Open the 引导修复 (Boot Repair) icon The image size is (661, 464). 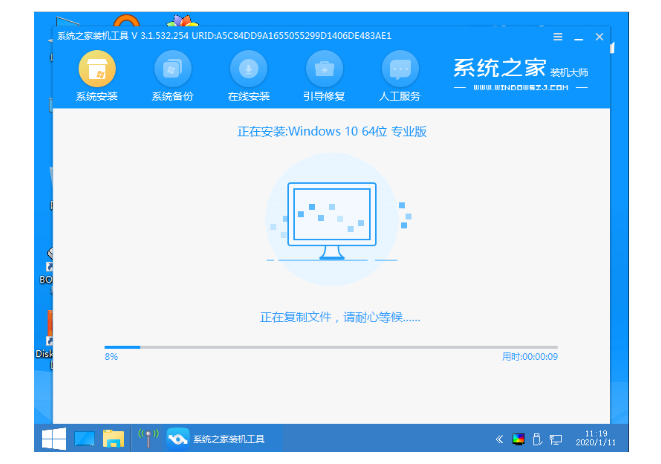pyautogui.click(x=325, y=70)
